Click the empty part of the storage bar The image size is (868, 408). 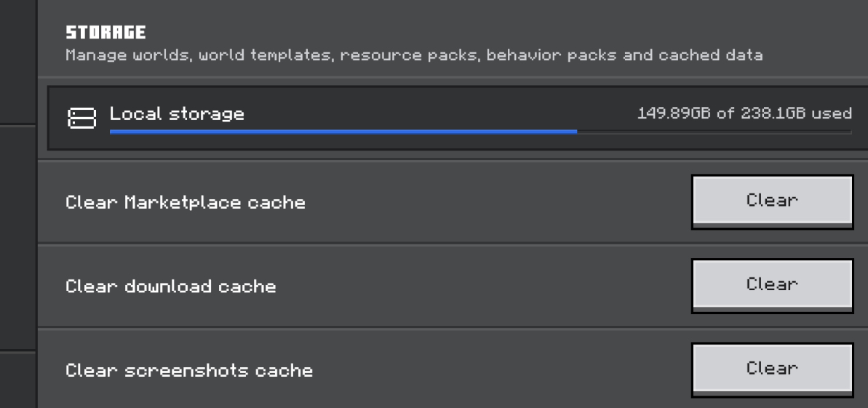click(x=714, y=132)
